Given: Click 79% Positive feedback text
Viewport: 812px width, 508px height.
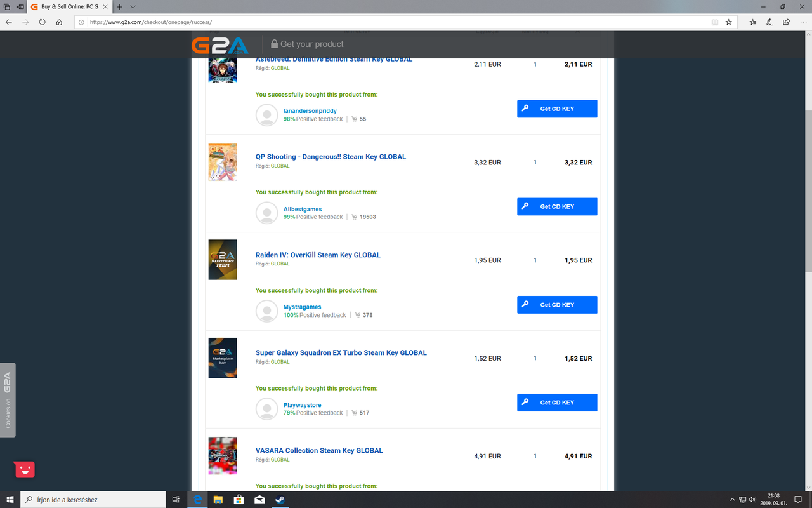Looking at the screenshot, I should [313, 413].
